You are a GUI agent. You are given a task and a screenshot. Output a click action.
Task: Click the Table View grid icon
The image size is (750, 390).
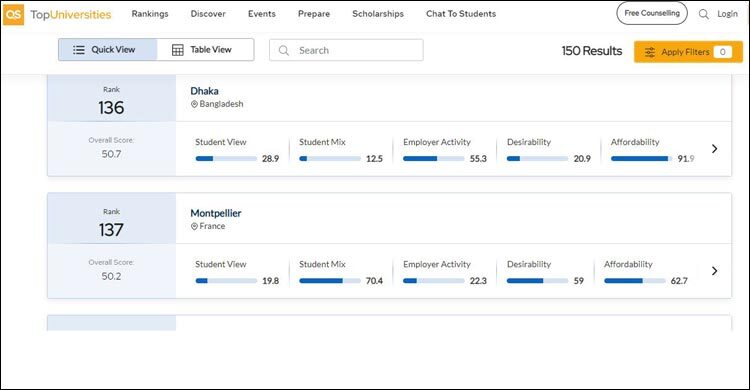(177, 50)
